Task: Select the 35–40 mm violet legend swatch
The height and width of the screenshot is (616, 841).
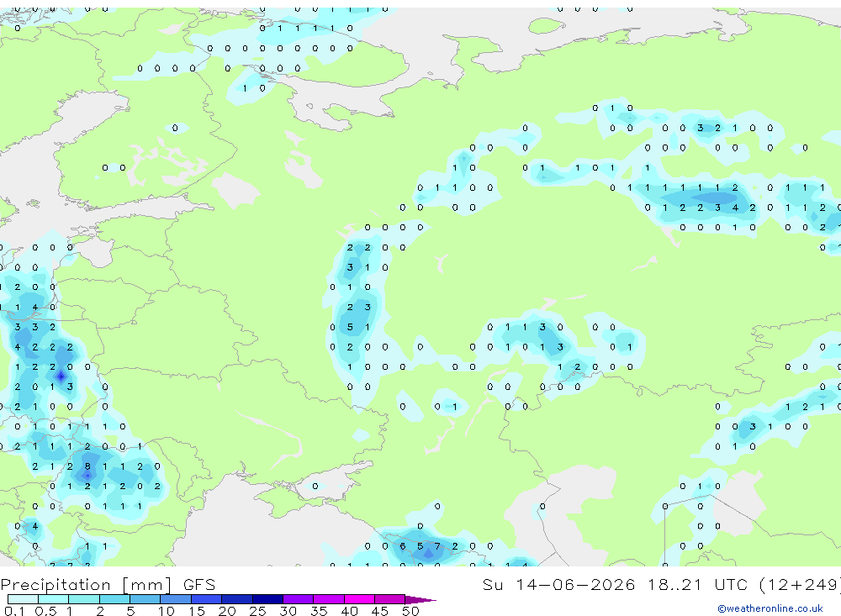Action: point(328,599)
